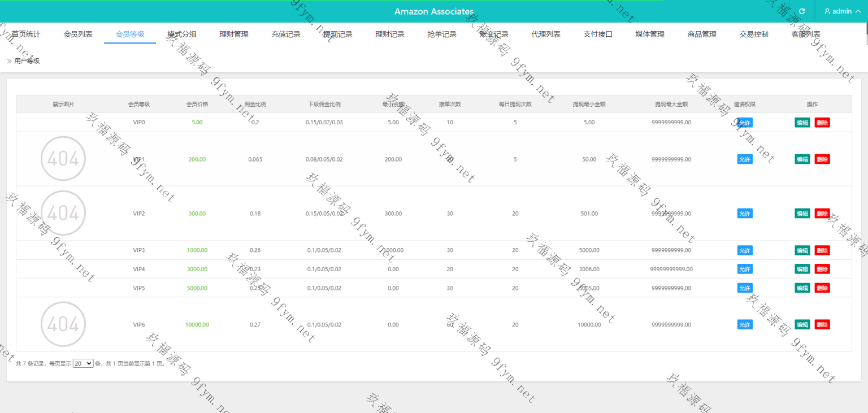Toggle the 允许 invite permission for VIP0
868x413 pixels.
point(745,123)
